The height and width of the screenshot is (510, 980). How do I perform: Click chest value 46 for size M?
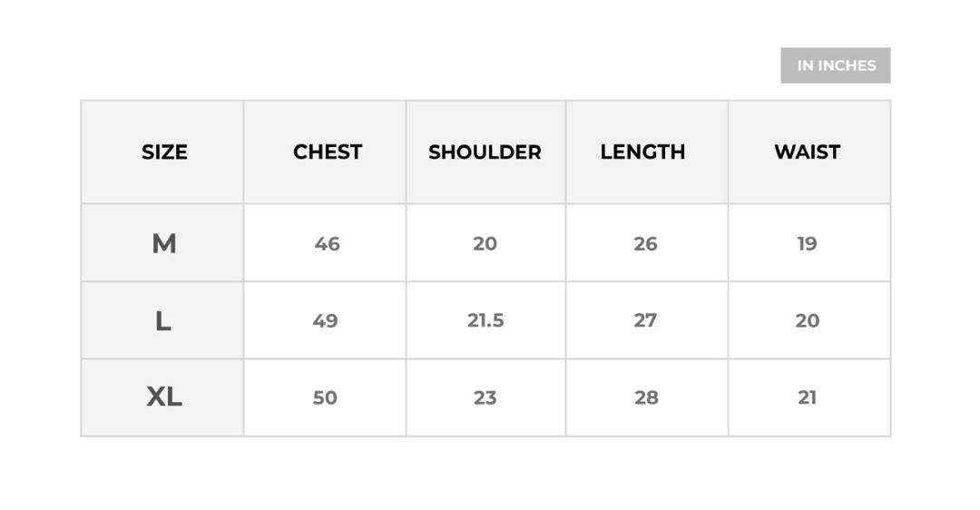[x=327, y=243]
